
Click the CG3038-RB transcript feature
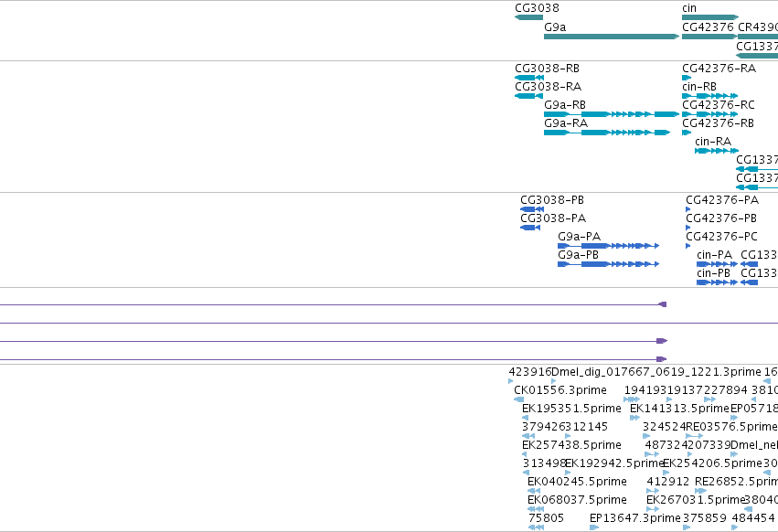(x=529, y=78)
